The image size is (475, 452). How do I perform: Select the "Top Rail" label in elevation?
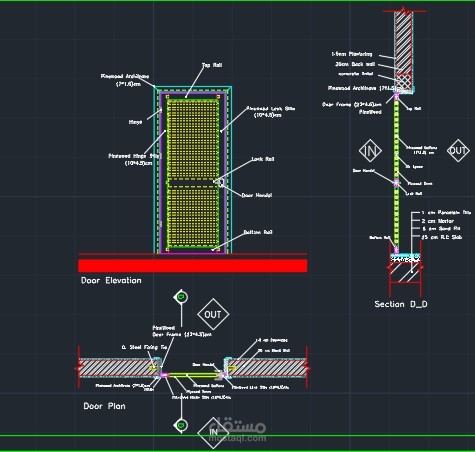[x=212, y=65]
